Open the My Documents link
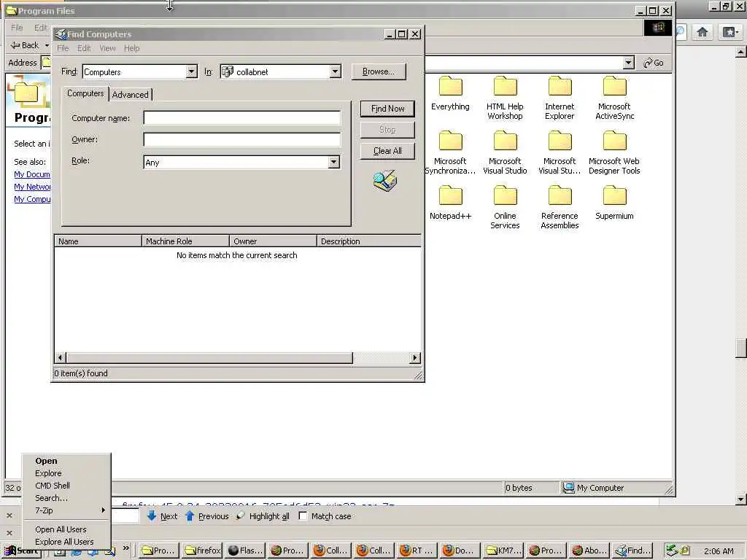This screenshot has width=747, height=560. [x=32, y=174]
